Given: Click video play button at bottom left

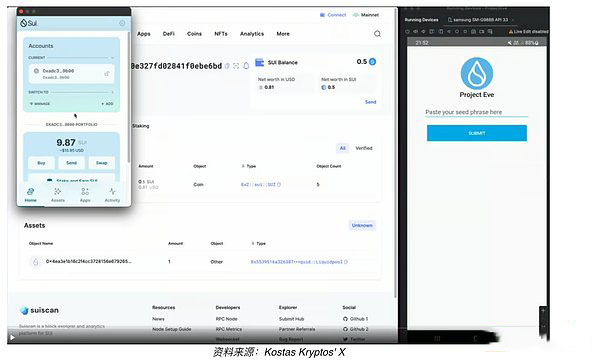Looking at the screenshot, I should (12, 338).
